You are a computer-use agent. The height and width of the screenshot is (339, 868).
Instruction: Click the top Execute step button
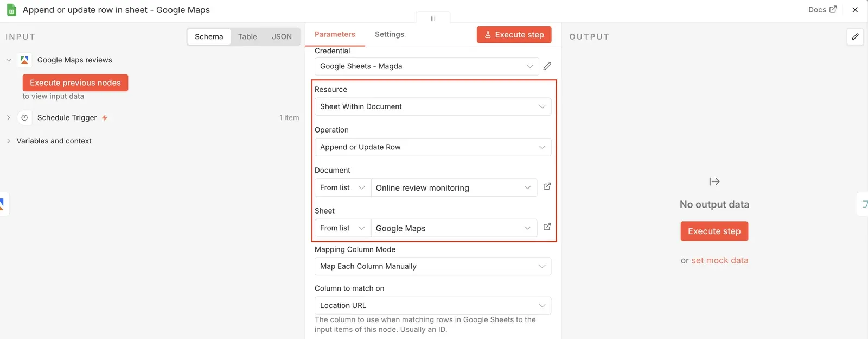(x=514, y=35)
